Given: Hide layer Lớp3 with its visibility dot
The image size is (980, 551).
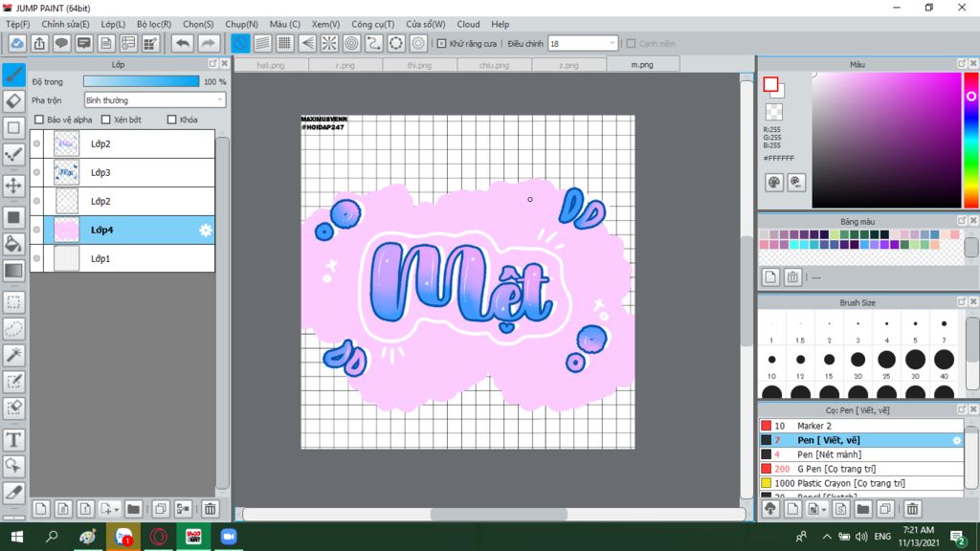Looking at the screenshot, I should 37,172.
